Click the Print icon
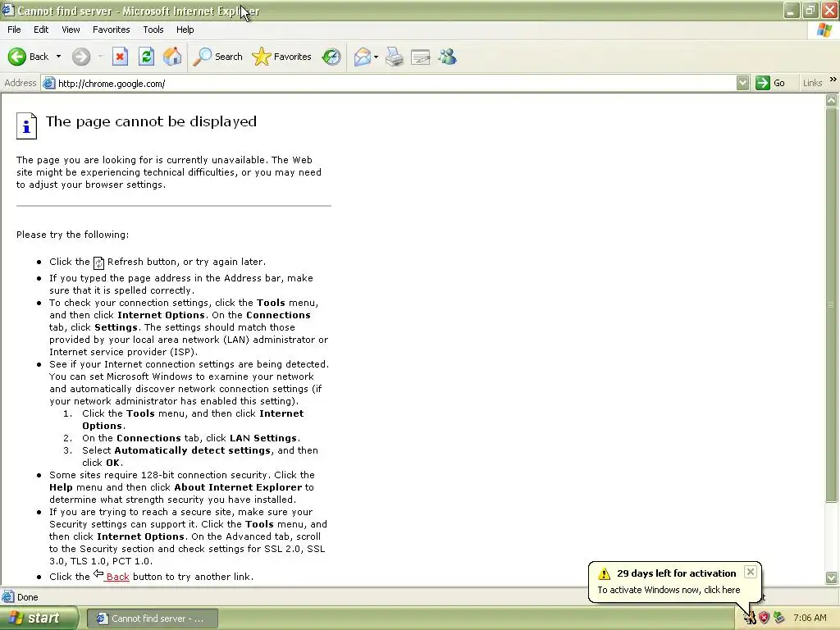This screenshot has height=630, width=840. tap(395, 57)
